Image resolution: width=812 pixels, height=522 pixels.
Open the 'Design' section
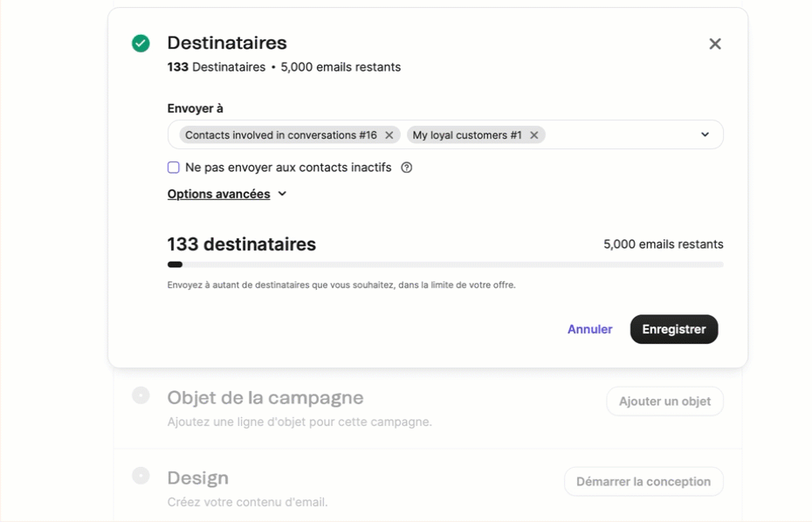click(x=197, y=477)
